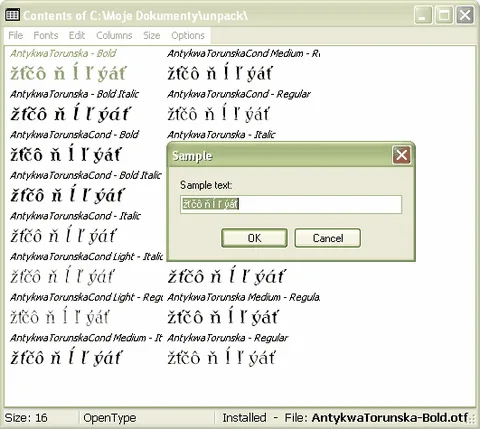480x429 pixels.
Task: Close the main Contents window
Action: tap(465, 15)
